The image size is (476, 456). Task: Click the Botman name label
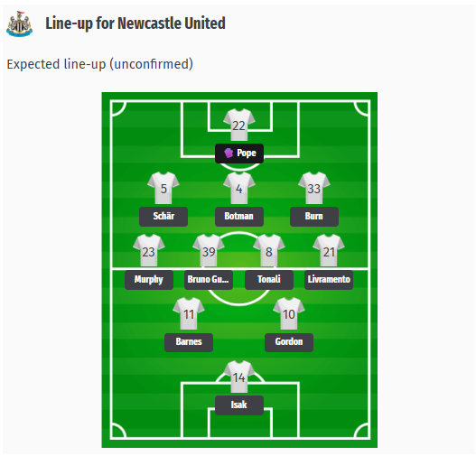click(239, 217)
